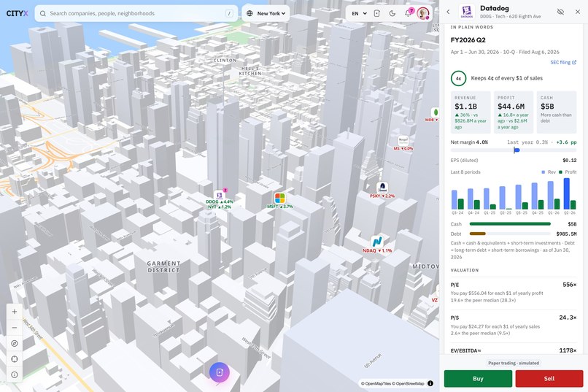Image resolution: width=588 pixels, height=392 pixels.
Task: Click the CITYX logo
Action: (18, 13)
